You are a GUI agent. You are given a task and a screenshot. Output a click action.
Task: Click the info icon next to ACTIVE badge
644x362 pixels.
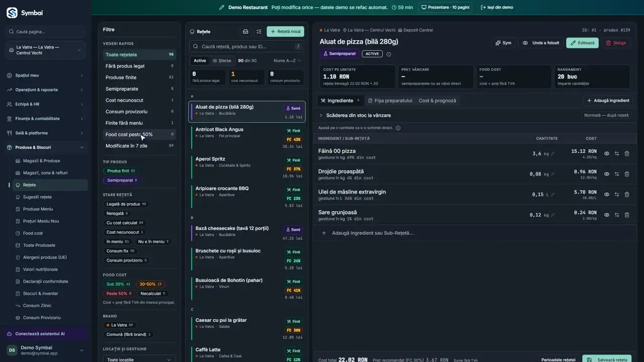coord(388,54)
